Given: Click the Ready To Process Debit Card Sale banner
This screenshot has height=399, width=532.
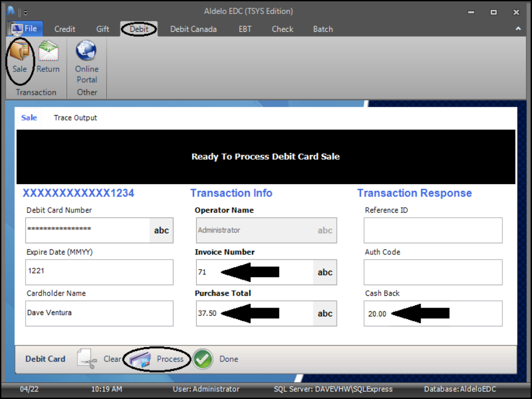Looking at the screenshot, I should click(x=265, y=157).
